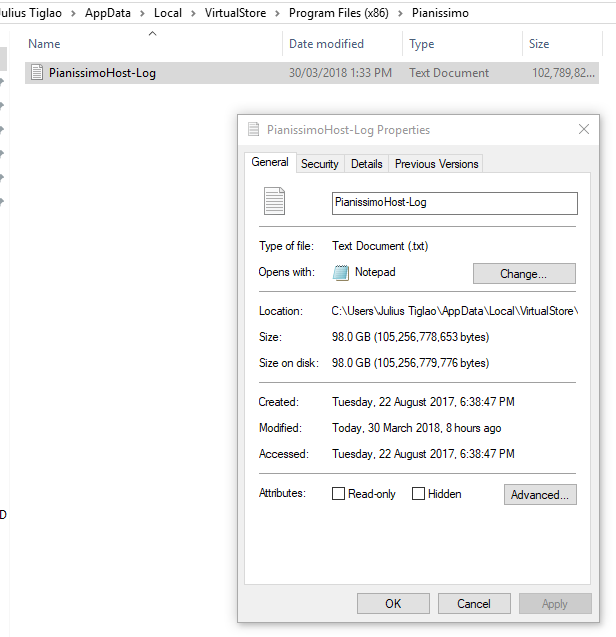The height and width of the screenshot is (637, 616).
Task: Click the large text file icon in General tab
Action: [x=274, y=201]
